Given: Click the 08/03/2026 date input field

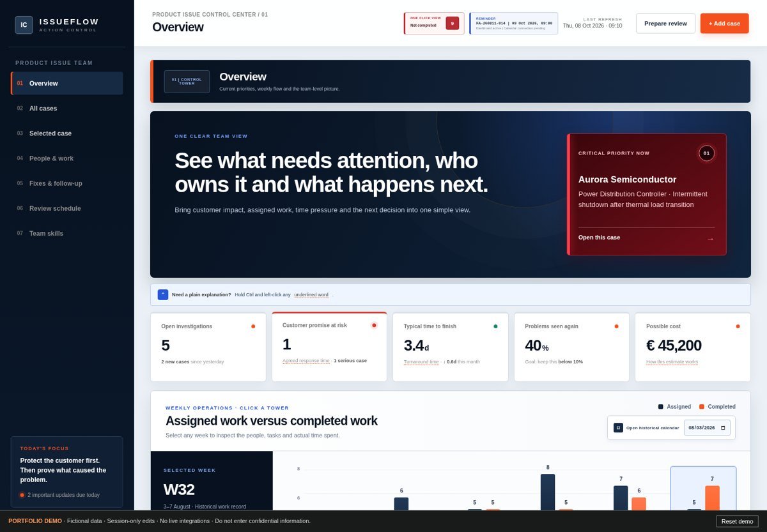Looking at the screenshot, I should 707,428.
